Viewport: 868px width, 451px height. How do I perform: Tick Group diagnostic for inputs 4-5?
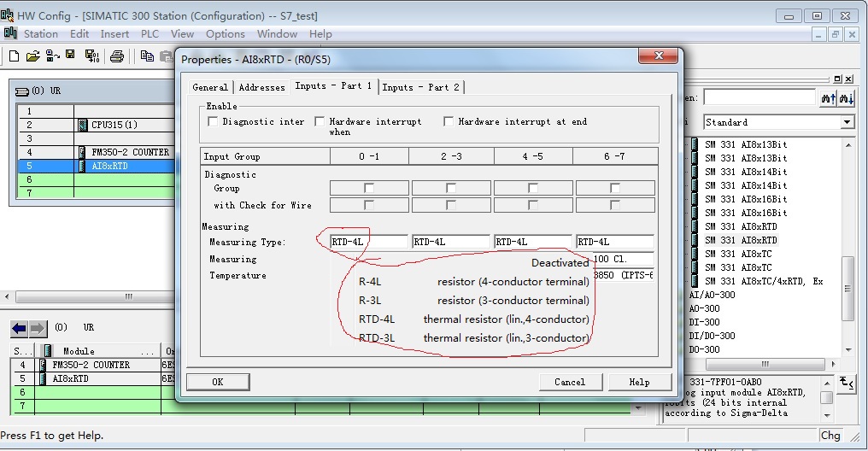pyautogui.click(x=532, y=188)
